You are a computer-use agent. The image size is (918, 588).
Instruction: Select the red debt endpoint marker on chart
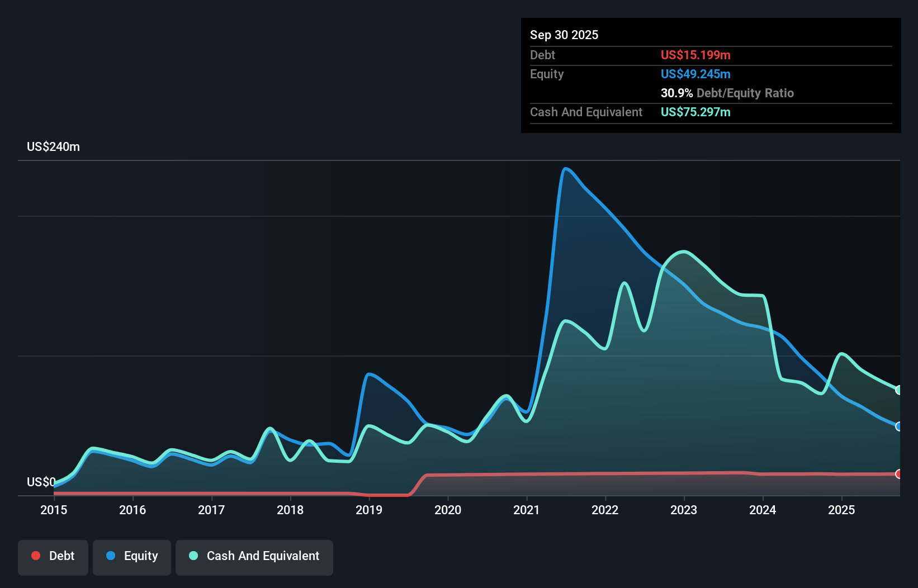[898, 473]
